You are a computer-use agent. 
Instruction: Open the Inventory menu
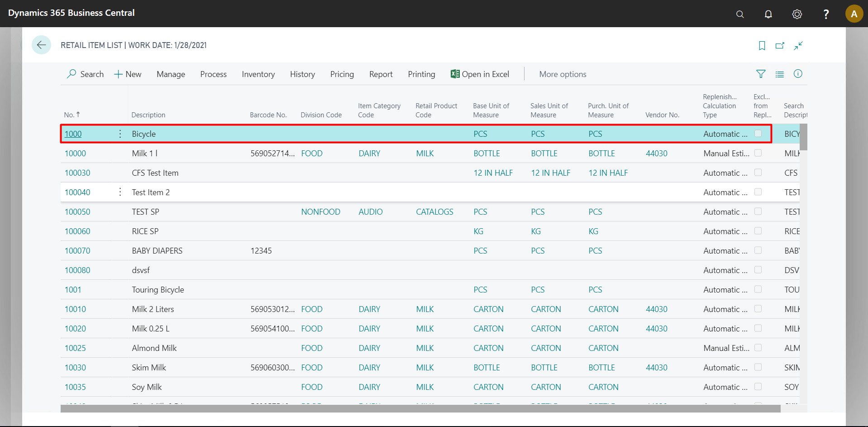pos(258,74)
